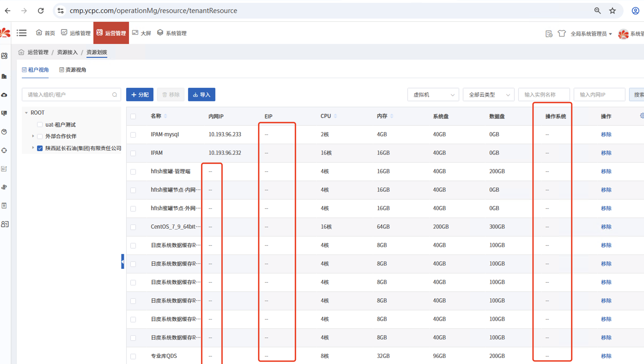This screenshot has height=364, width=644.
Task: Open the 运维管理 menu
Action: tap(76, 33)
